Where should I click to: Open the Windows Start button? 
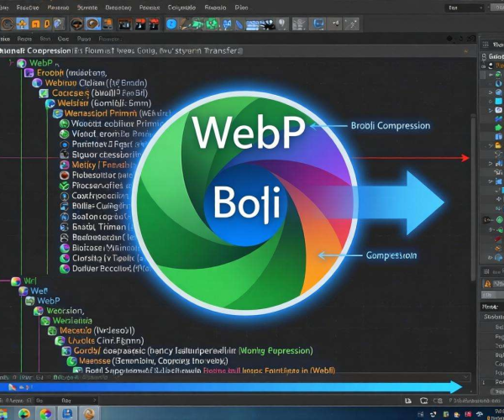click(x=3, y=414)
